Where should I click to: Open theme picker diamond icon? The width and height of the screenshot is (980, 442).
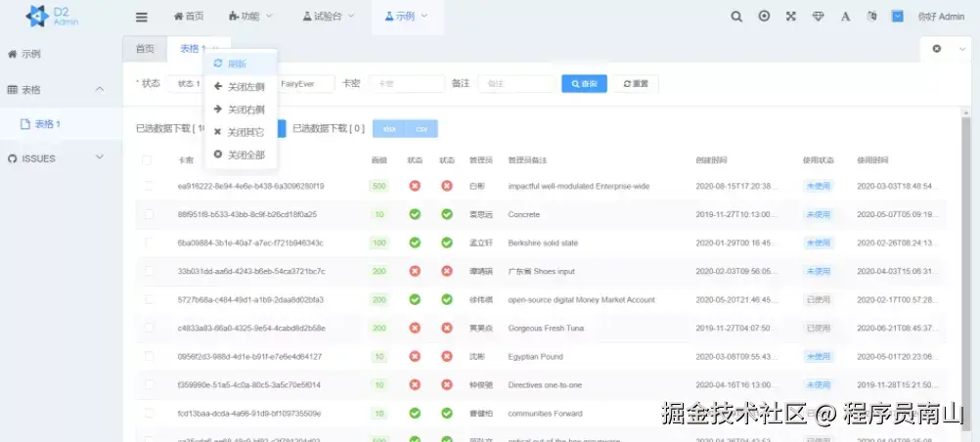point(818,17)
